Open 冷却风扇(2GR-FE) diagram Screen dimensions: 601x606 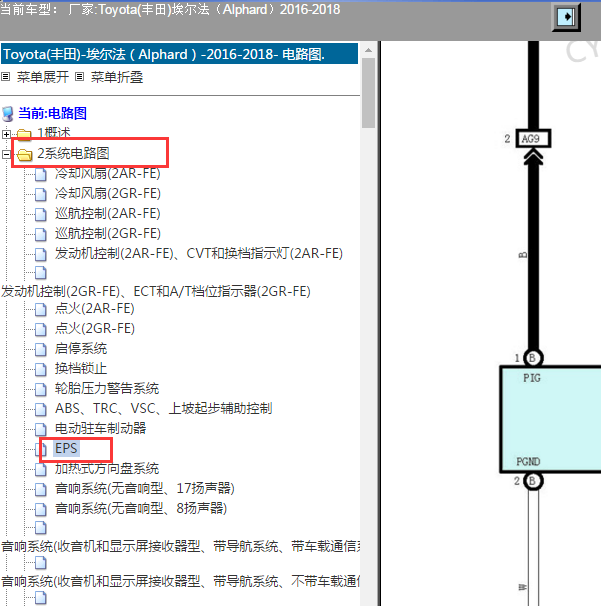point(108,193)
